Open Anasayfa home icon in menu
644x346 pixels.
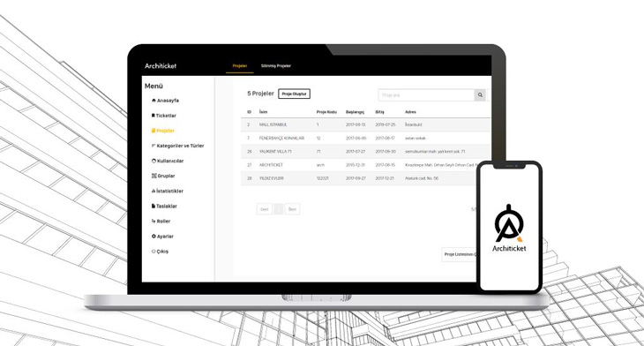coord(154,101)
